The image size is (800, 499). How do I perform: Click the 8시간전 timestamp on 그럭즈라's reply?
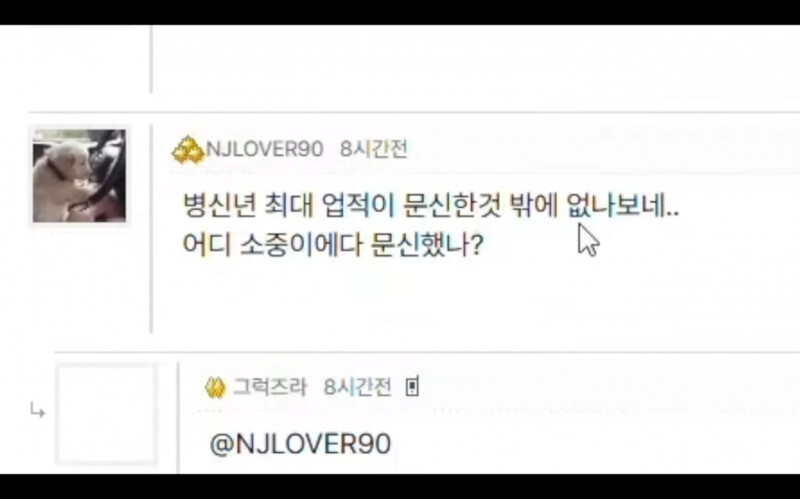[x=358, y=387]
